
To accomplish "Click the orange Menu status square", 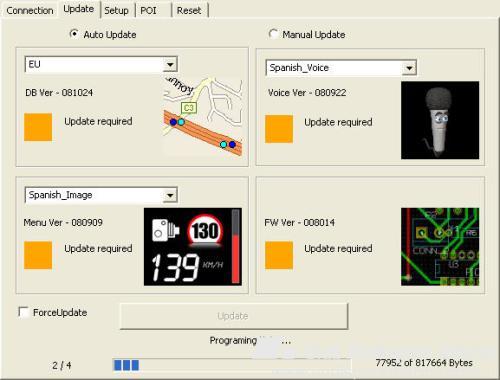I will pos(38,255).
